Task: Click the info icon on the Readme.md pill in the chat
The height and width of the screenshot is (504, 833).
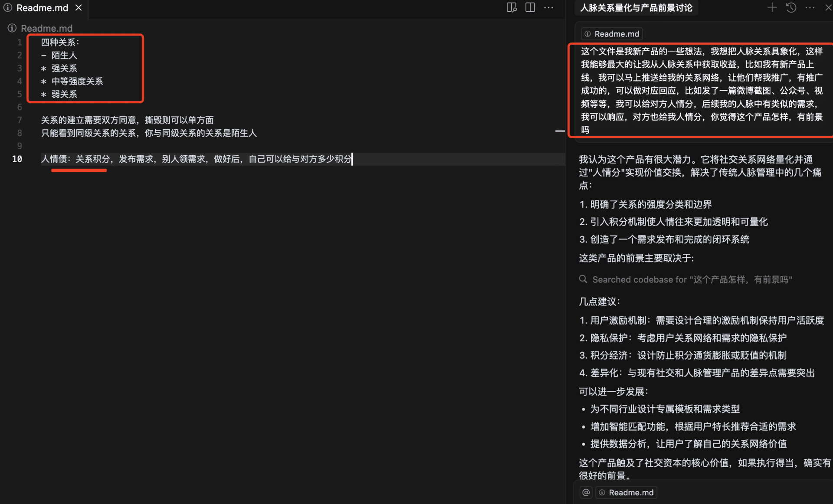Action: click(x=588, y=33)
